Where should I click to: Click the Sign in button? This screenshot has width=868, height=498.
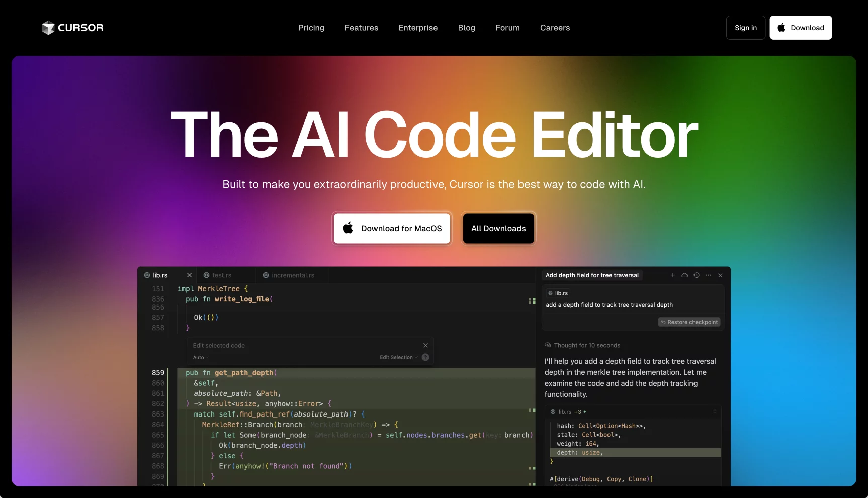746,28
